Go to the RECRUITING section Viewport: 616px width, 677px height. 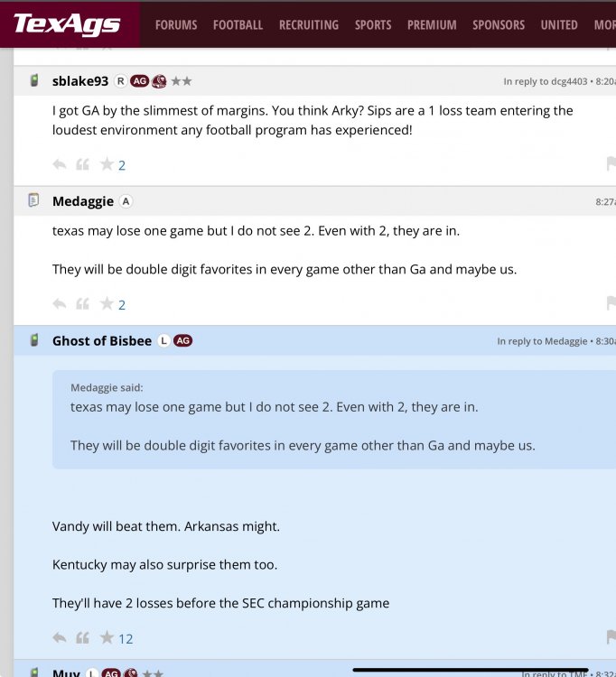[309, 24]
